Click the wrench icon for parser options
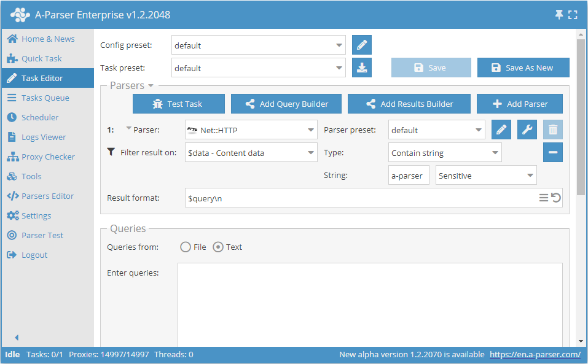Screen dimensions: 588x364 pyautogui.click(x=527, y=130)
